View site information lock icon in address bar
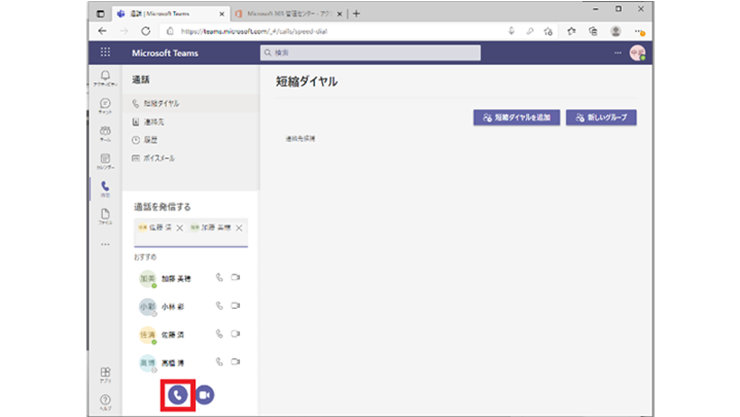This screenshot has height=417, width=740. click(170, 32)
